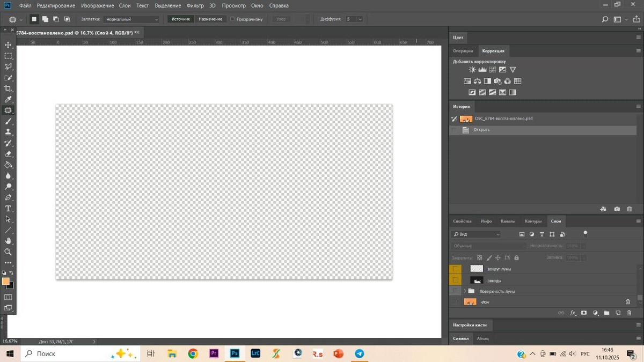This screenshot has width=644, height=362.
Task: Select the Hand tool
Action: [x=8, y=241]
